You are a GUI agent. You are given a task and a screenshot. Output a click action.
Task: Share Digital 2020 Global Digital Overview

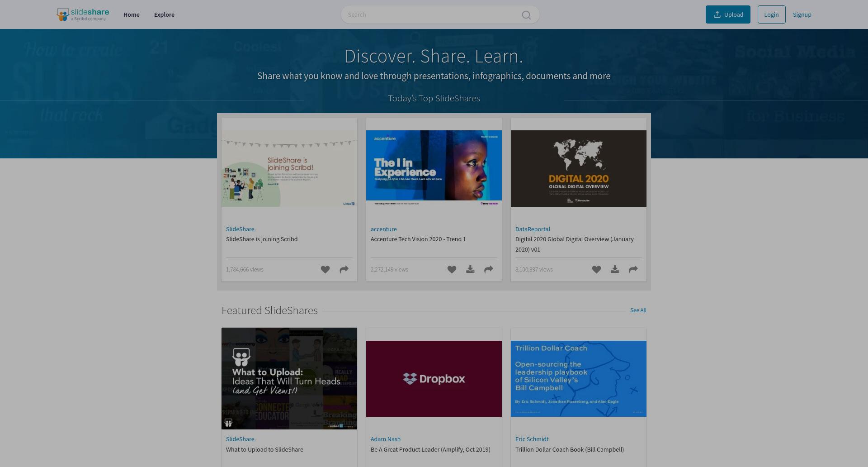(633, 270)
